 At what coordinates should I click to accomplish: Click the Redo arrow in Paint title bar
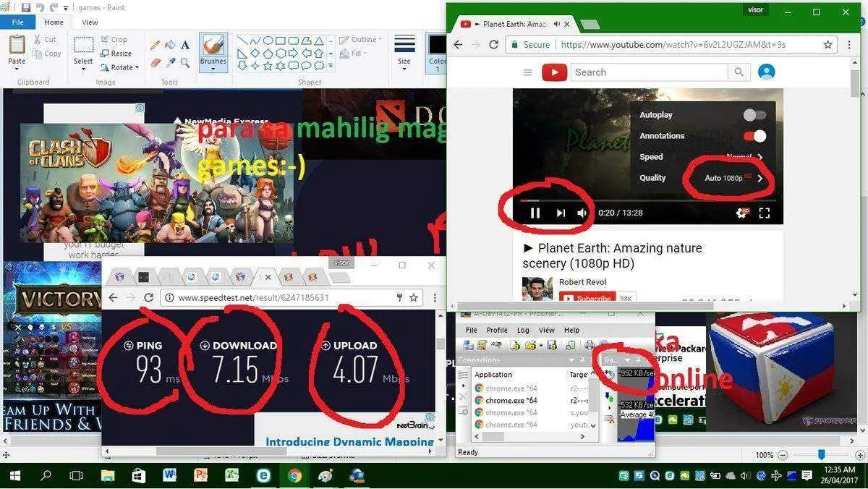(x=54, y=7)
